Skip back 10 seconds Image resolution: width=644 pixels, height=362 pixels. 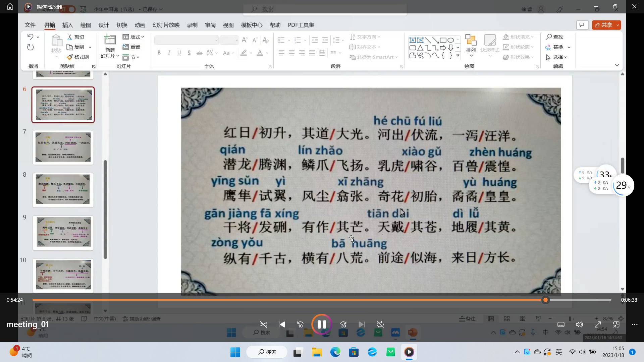tap(300, 324)
